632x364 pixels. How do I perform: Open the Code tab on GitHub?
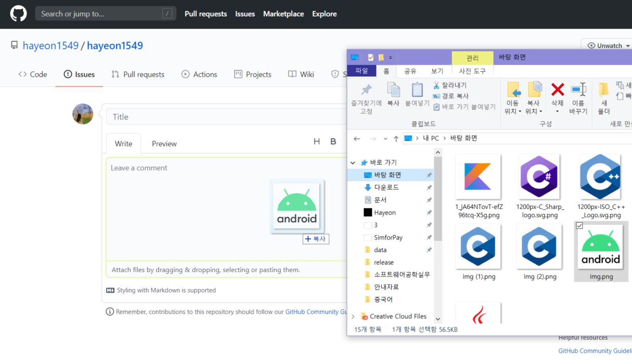coord(33,74)
